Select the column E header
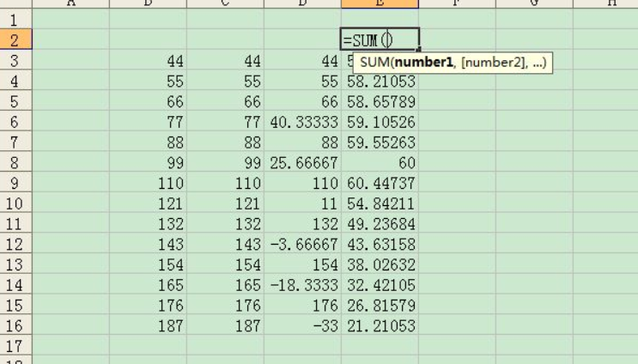 point(380,3)
